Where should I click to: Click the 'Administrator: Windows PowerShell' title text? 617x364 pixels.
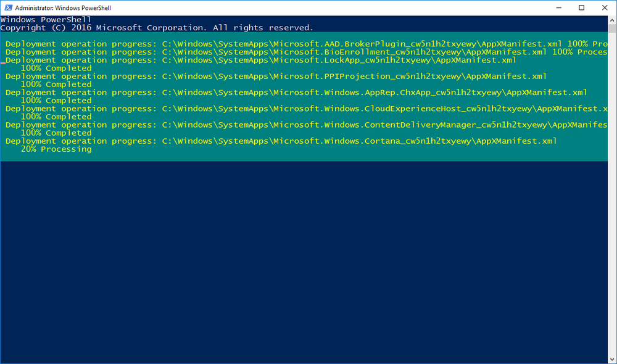click(63, 8)
